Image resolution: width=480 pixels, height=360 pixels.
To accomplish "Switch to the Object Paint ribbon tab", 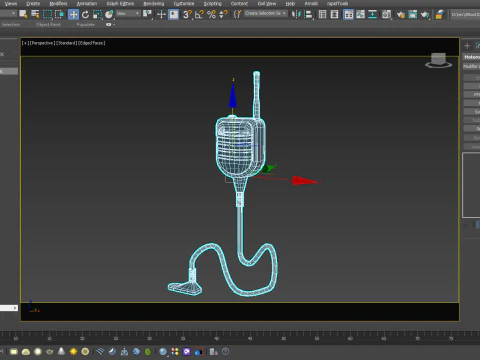I will pyautogui.click(x=48, y=25).
